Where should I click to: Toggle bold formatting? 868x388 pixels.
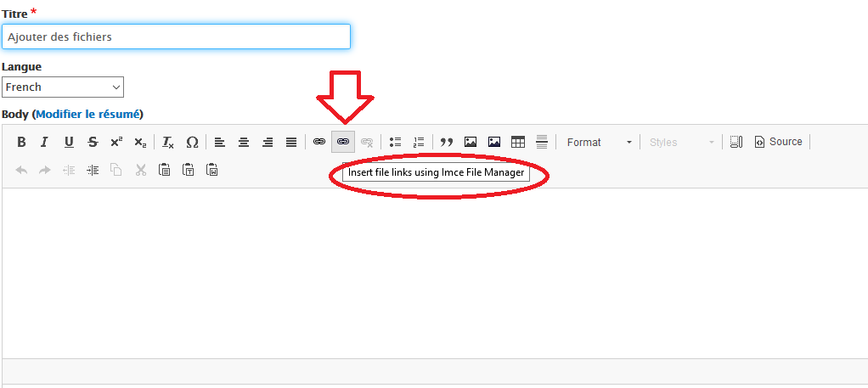(21, 143)
